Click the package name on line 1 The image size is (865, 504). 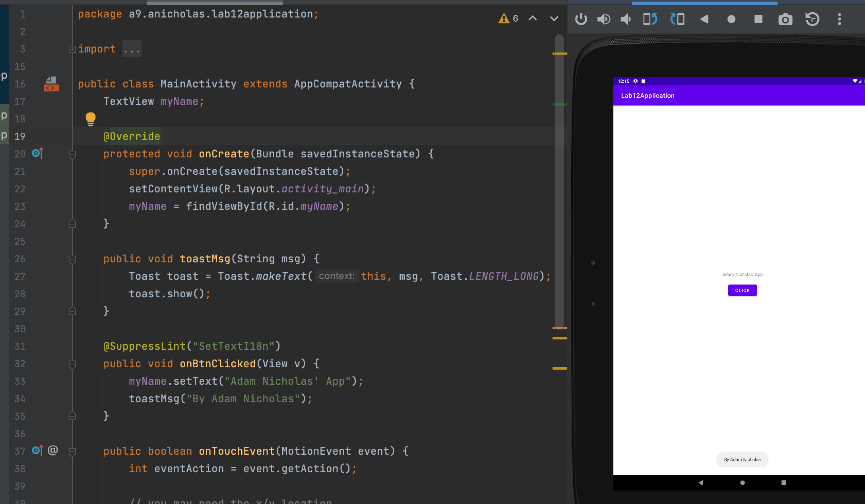[221, 14]
